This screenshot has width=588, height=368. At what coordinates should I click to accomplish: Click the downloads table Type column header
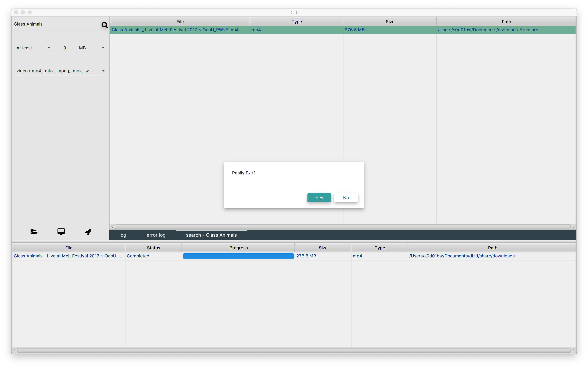(379, 248)
